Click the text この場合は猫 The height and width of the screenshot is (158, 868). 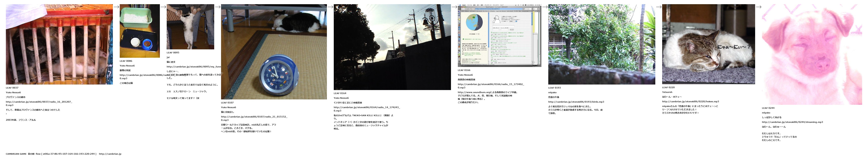tap(126, 83)
